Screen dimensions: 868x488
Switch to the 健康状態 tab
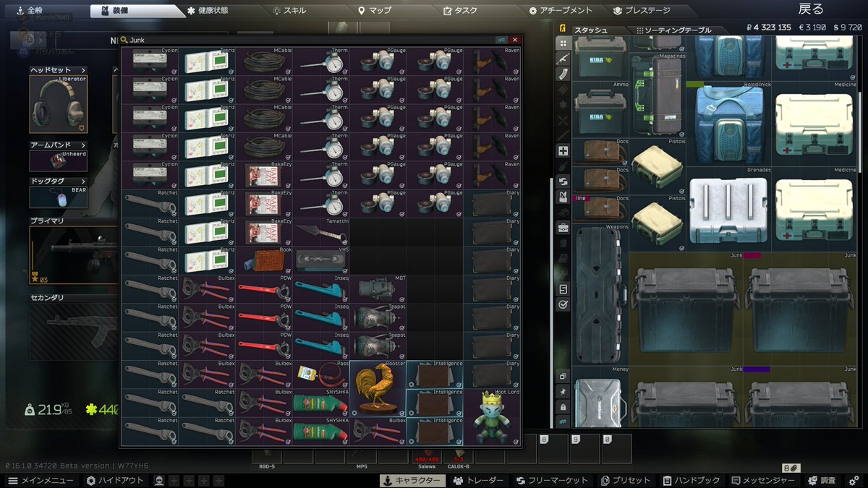click(x=208, y=11)
